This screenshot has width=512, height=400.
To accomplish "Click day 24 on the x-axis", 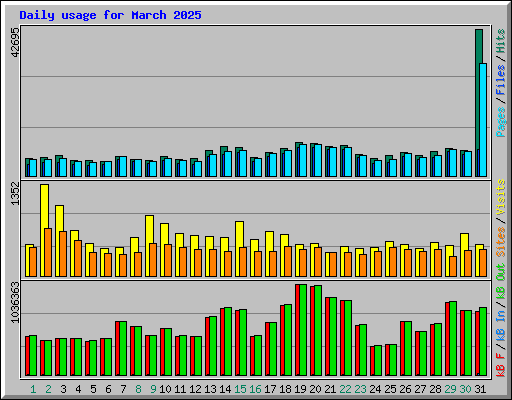I will [375, 389].
